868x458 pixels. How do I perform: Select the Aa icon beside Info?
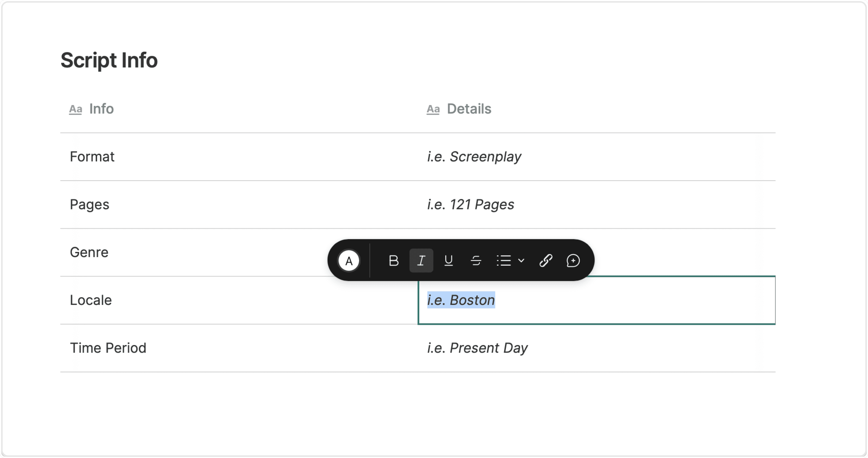[x=76, y=109]
